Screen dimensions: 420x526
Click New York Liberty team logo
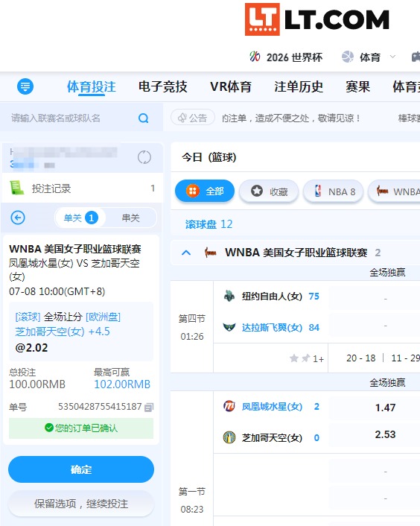click(229, 296)
